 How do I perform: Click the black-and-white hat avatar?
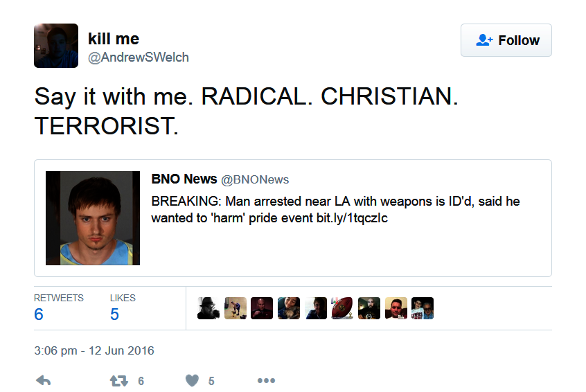coord(208,308)
